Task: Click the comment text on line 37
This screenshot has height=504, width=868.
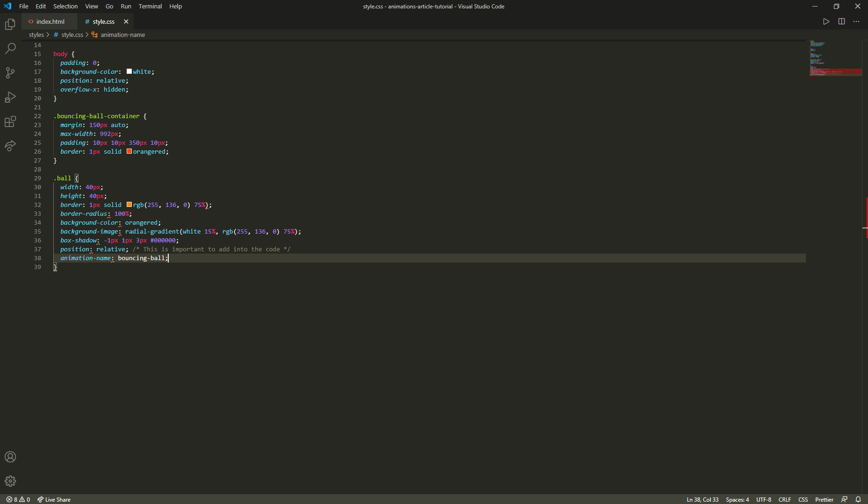Action: pyautogui.click(x=211, y=249)
